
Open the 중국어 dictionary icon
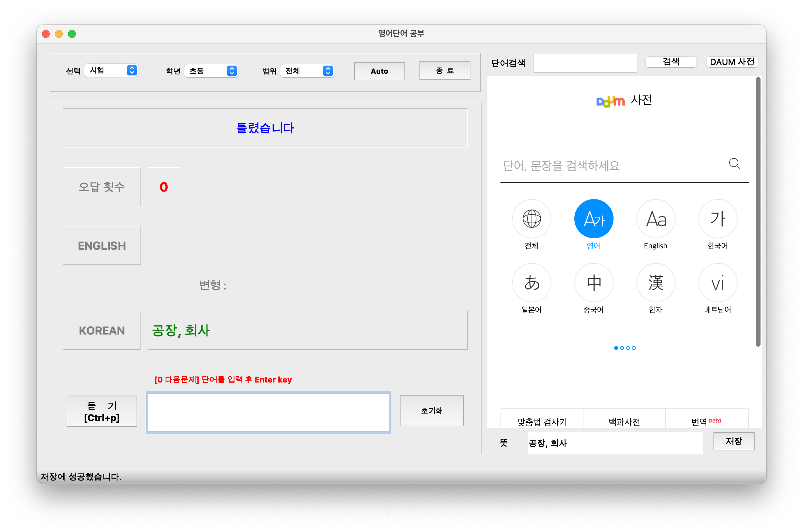tap(594, 283)
